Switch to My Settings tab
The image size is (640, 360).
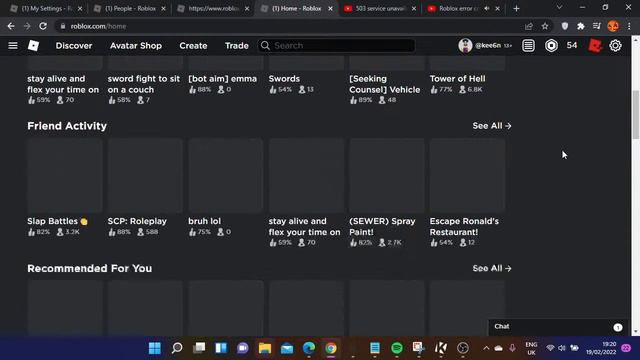pyautogui.click(x=46, y=8)
